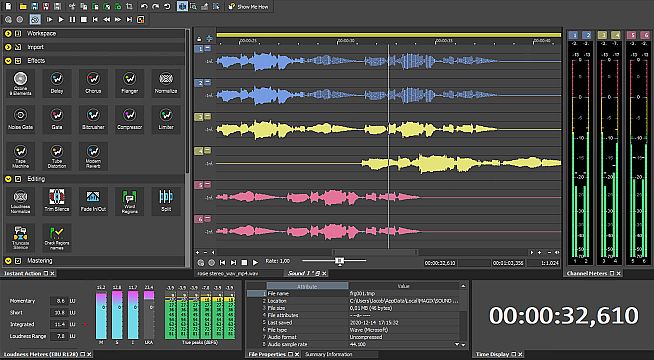Click the undo arrow in the toolbar

144,6
